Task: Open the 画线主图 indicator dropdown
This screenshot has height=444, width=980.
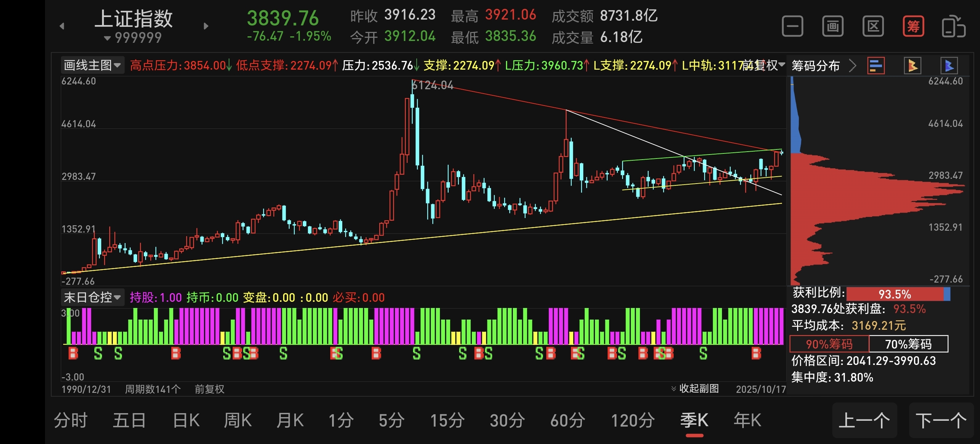Action: [92, 65]
